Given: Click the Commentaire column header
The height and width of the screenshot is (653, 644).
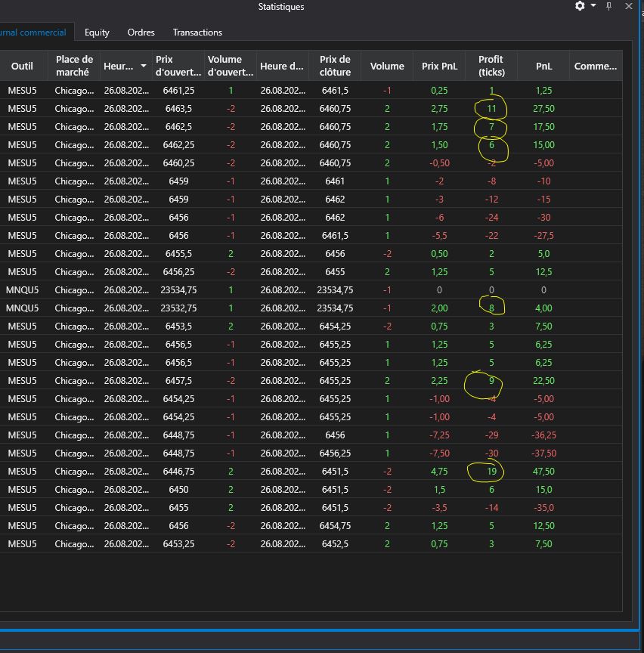Looking at the screenshot, I should pos(595,66).
